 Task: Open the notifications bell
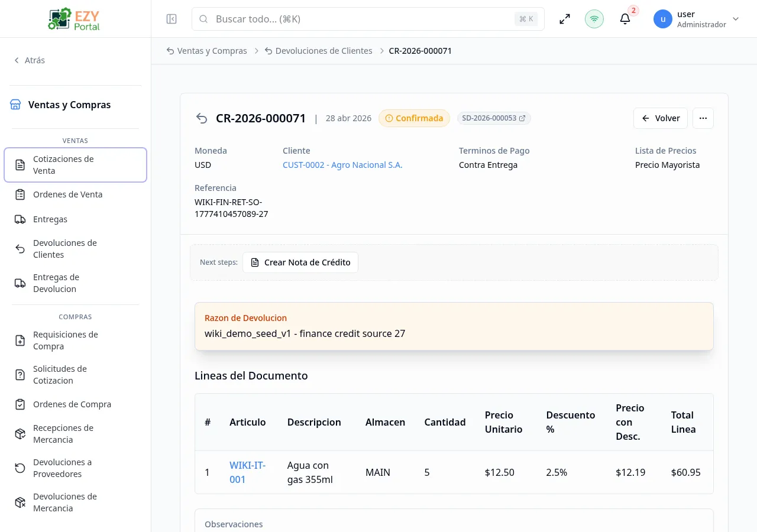[x=625, y=19]
